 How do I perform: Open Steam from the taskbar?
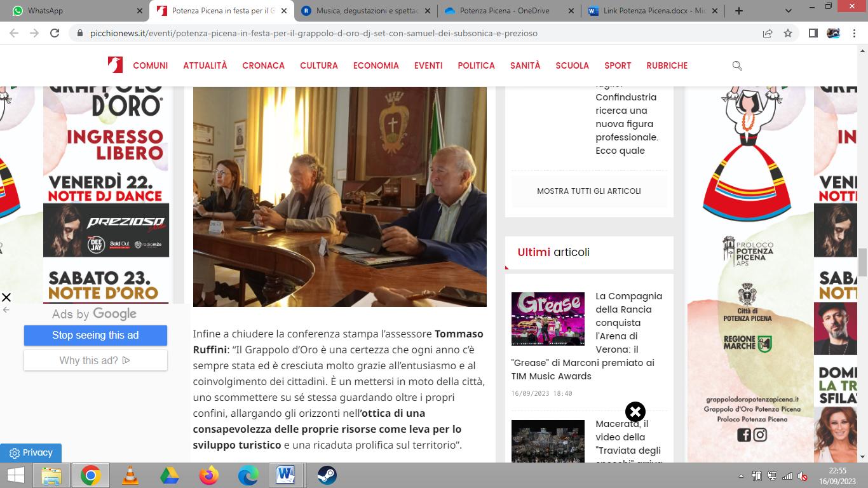[x=327, y=475]
